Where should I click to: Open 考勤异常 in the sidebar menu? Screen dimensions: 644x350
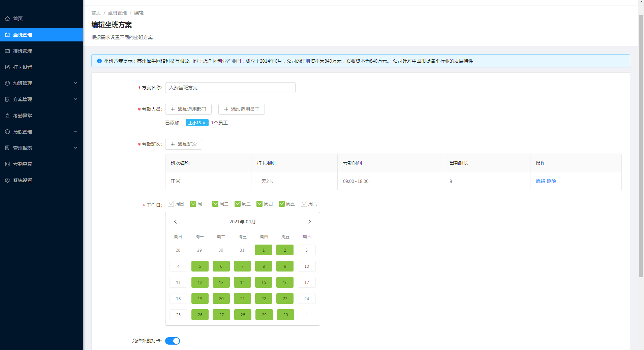(x=41, y=116)
